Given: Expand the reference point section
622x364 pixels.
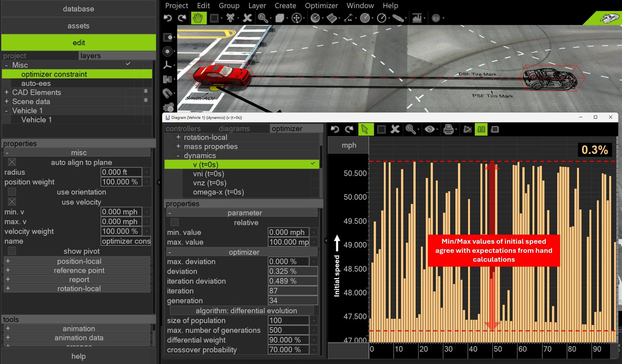Looking at the screenshot, I should click(x=8, y=270).
